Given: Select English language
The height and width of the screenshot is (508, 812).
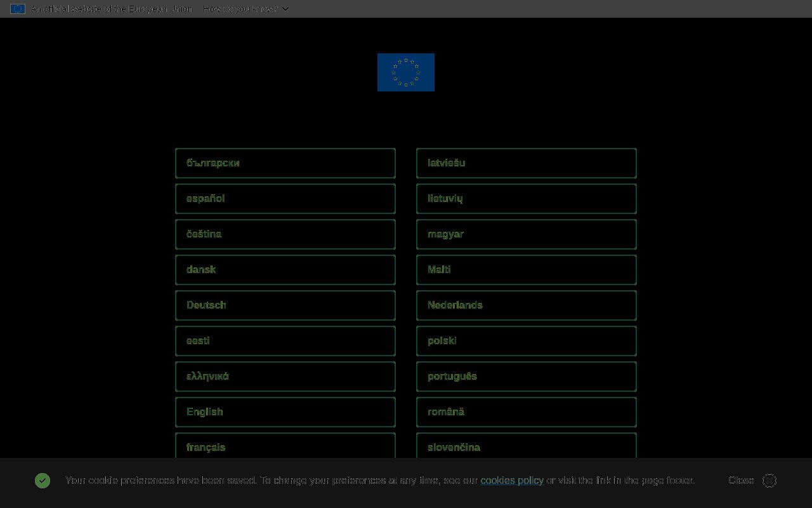Looking at the screenshot, I should pyautogui.click(x=285, y=412).
